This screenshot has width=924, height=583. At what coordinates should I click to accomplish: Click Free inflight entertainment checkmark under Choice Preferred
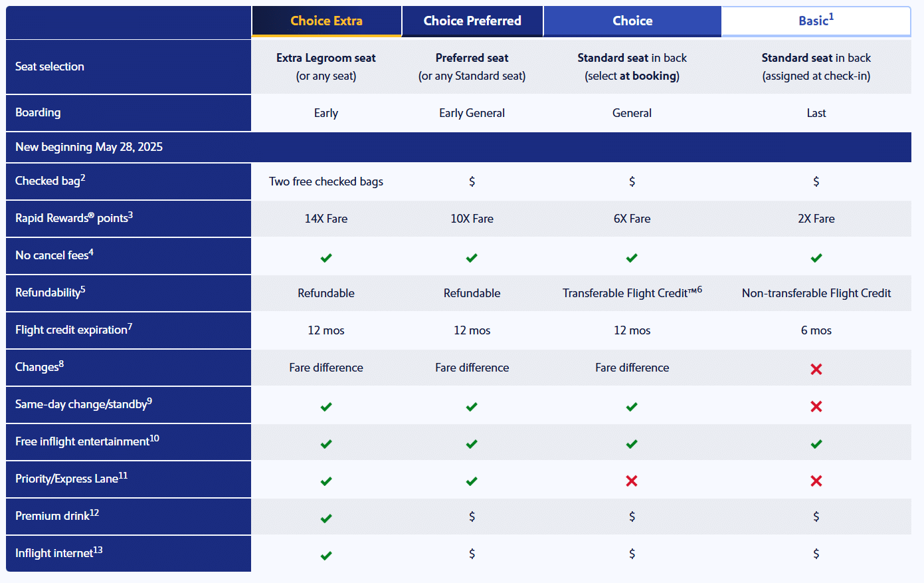(x=472, y=444)
